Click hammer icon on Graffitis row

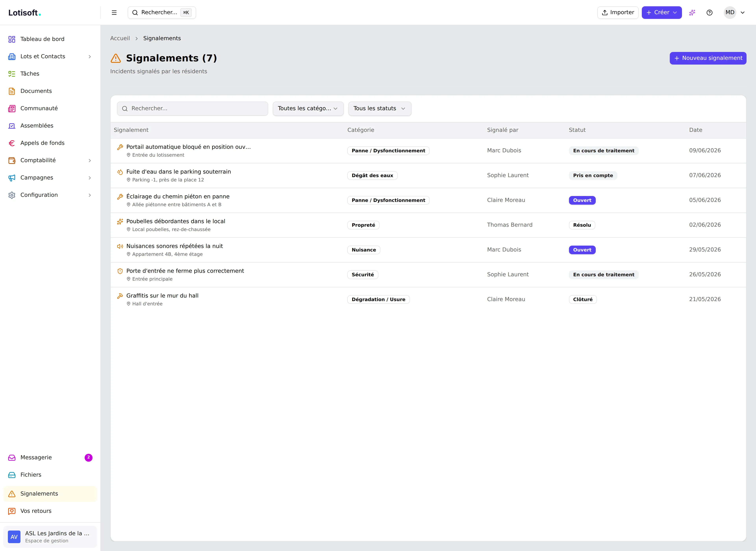pyautogui.click(x=120, y=296)
